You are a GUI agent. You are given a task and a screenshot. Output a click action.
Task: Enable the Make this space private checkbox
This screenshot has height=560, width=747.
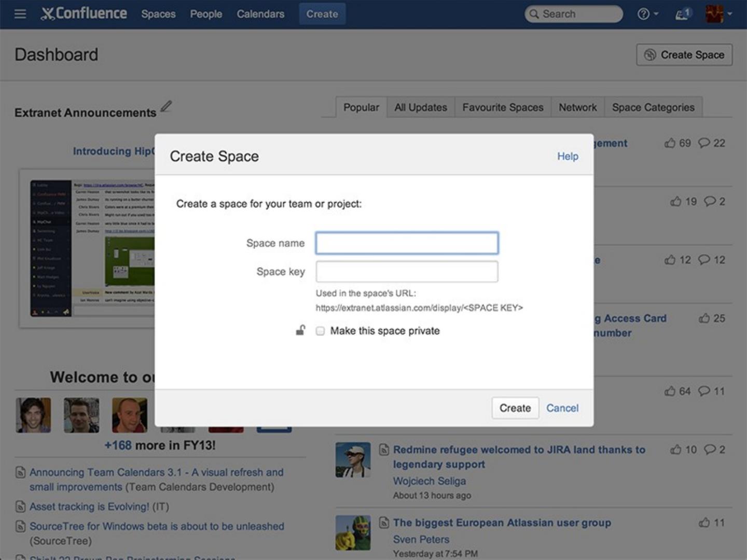[x=320, y=331]
